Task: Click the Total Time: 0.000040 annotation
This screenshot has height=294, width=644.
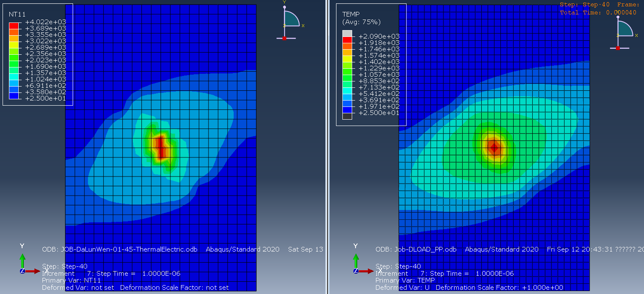Action: 598,12
